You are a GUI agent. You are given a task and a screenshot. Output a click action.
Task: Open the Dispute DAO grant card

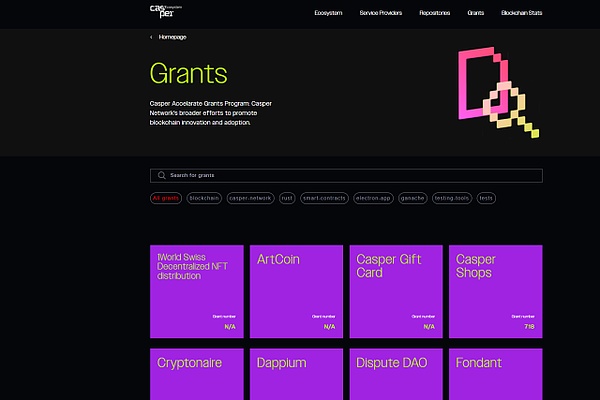tap(396, 373)
